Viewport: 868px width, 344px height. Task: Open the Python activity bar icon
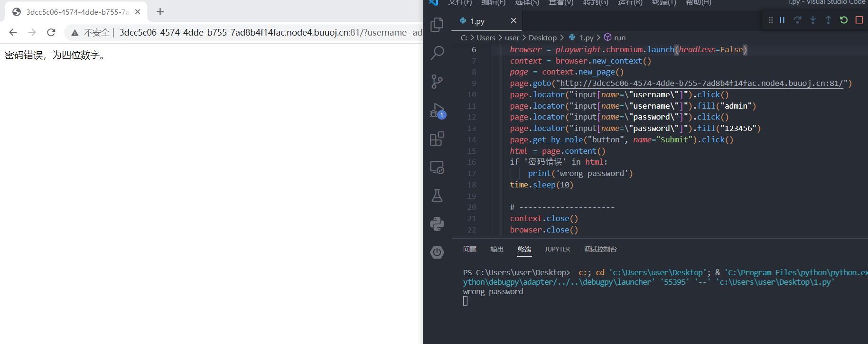437,224
